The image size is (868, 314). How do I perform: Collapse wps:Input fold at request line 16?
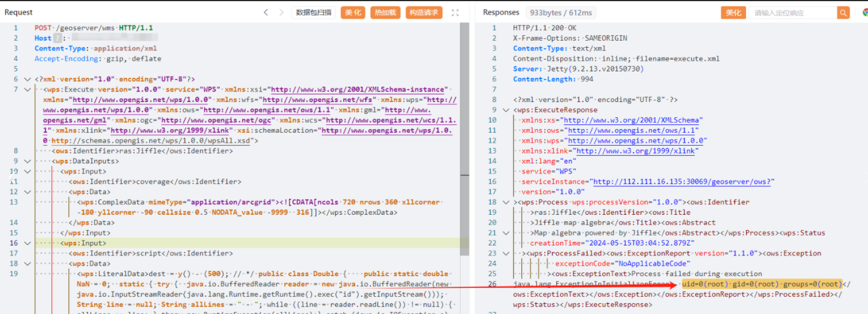tap(27, 243)
